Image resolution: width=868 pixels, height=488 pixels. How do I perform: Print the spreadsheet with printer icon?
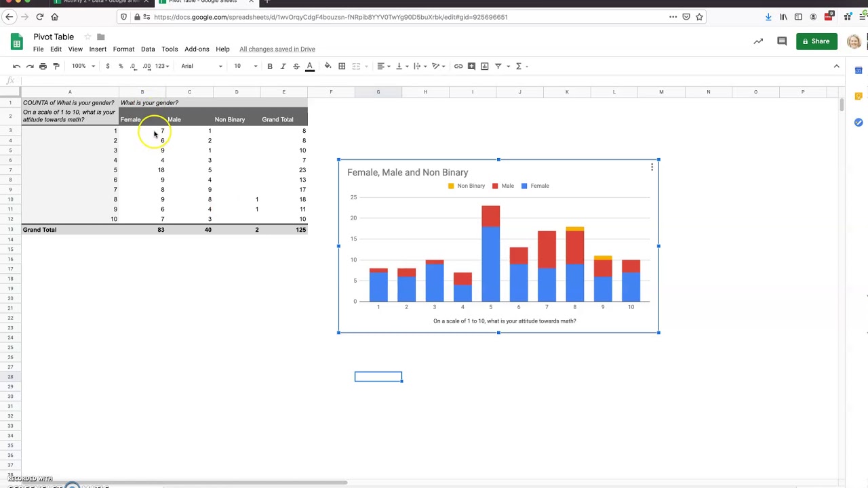(x=43, y=66)
